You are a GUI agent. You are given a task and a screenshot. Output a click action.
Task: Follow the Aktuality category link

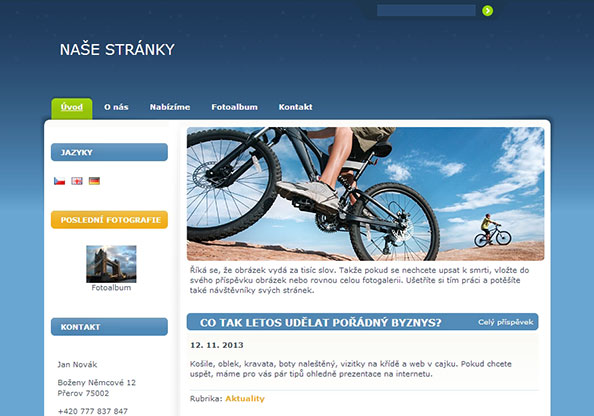tap(245, 399)
